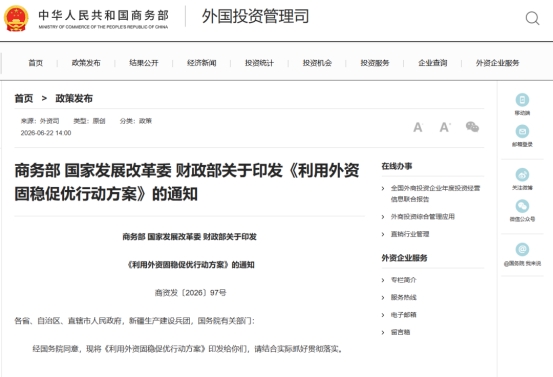Open 投资机会 navigation item

(x=317, y=63)
